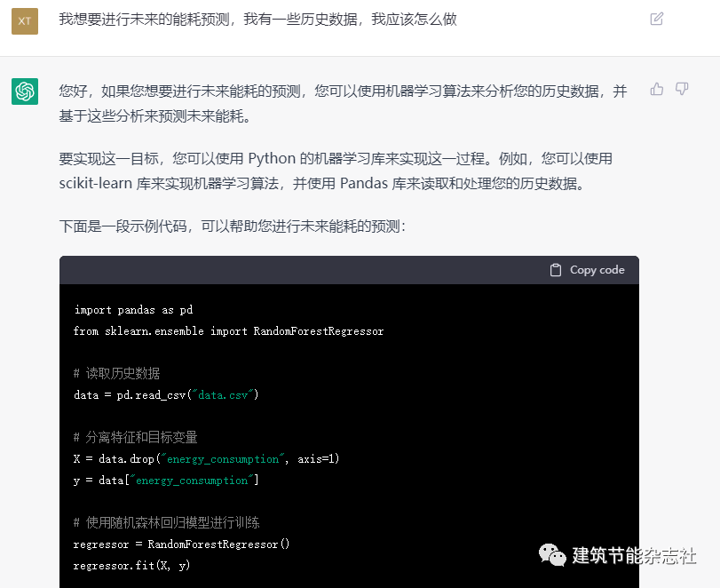The height and width of the screenshot is (588, 720).
Task: Click the comment # 读取历史数据
Action: [116, 373]
